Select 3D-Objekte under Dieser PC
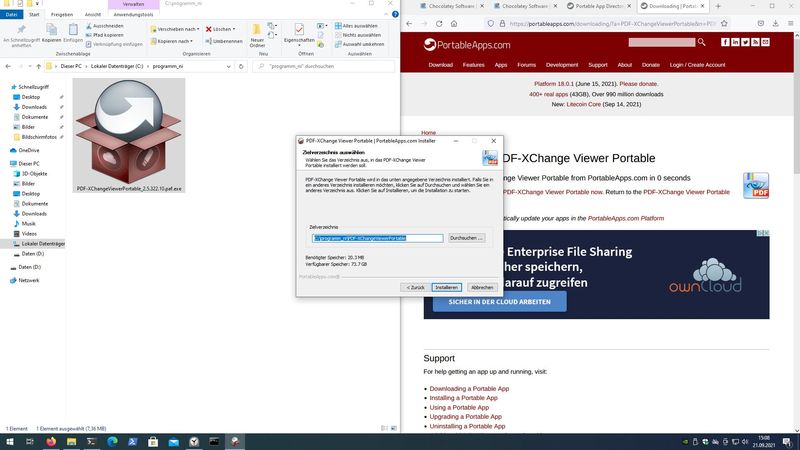The image size is (800, 450). (34, 173)
